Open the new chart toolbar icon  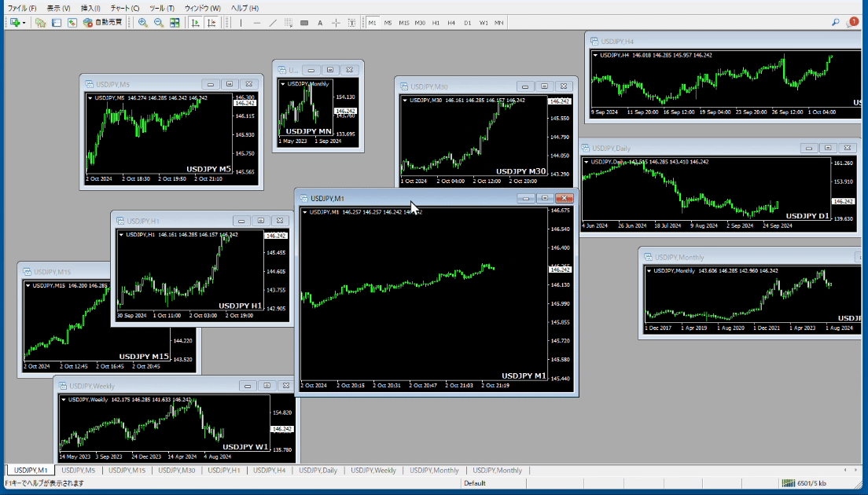[x=15, y=23]
